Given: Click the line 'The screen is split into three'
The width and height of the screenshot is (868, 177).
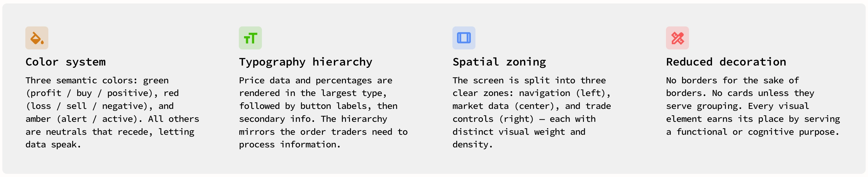Looking at the screenshot, I should [529, 80].
